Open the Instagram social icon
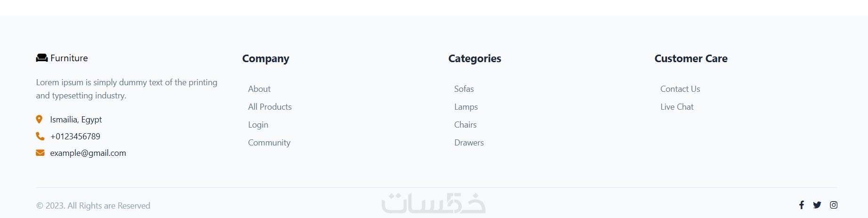The image size is (868, 218). click(833, 205)
